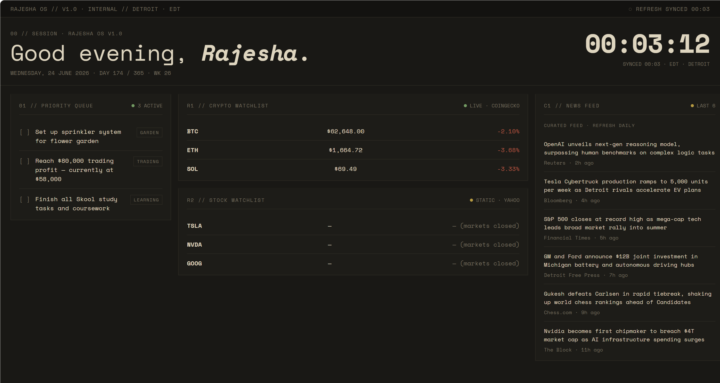The image size is (720, 383).
Task: Open the ETH price row
Action: [353, 150]
